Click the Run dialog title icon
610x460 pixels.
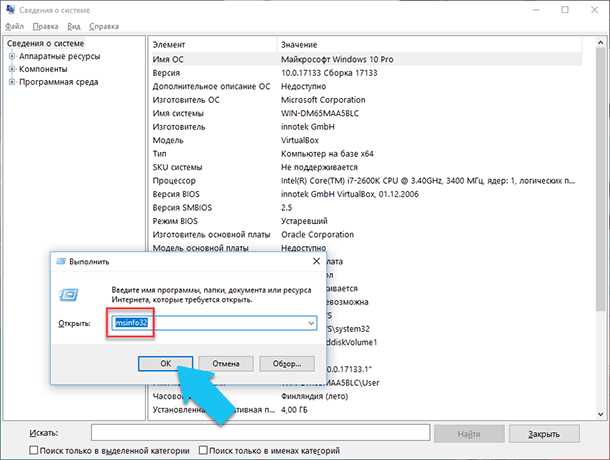click(61, 262)
